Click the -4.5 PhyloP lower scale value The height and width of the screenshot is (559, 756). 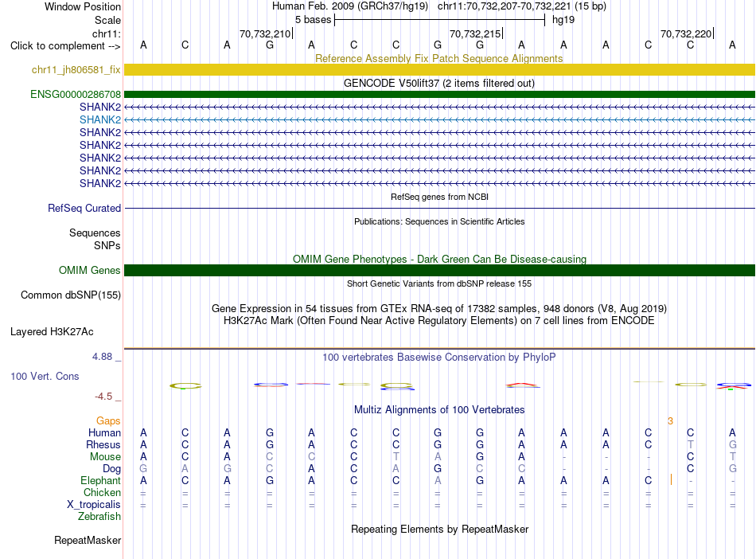[103, 397]
